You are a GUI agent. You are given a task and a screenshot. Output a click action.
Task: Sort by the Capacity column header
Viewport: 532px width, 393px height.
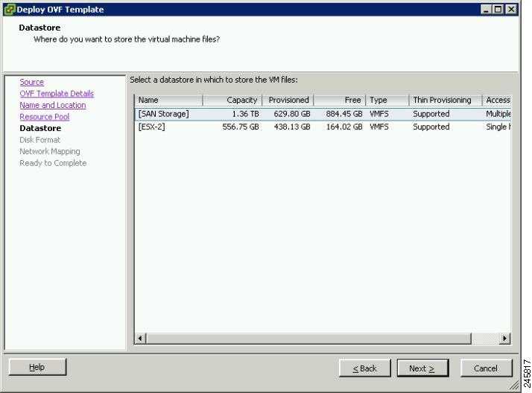(232, 100)
